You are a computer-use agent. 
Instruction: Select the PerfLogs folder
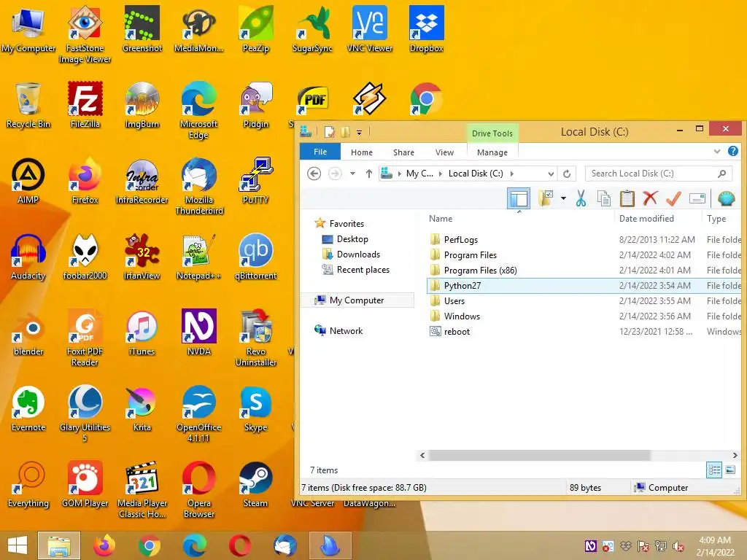point(461,239)
